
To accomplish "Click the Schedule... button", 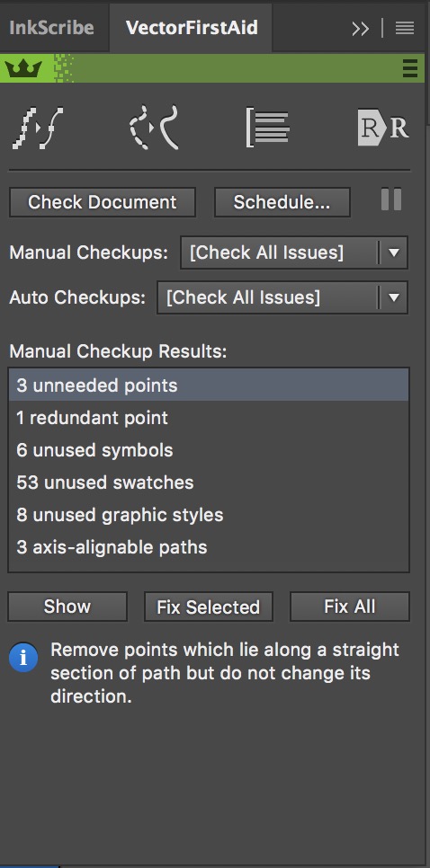I will click(282, 202).
